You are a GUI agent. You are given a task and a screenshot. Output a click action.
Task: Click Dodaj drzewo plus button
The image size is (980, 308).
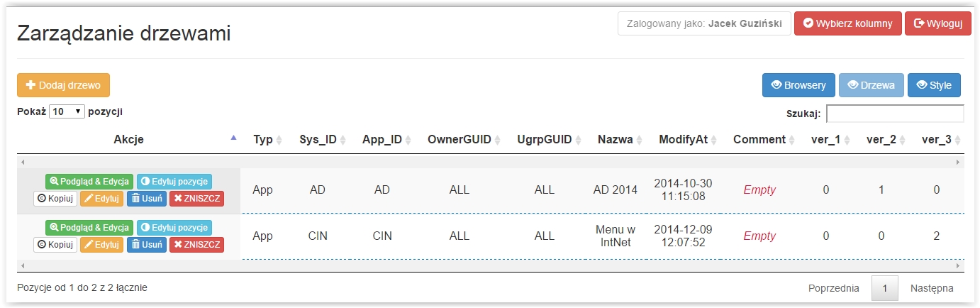(63, 85)
